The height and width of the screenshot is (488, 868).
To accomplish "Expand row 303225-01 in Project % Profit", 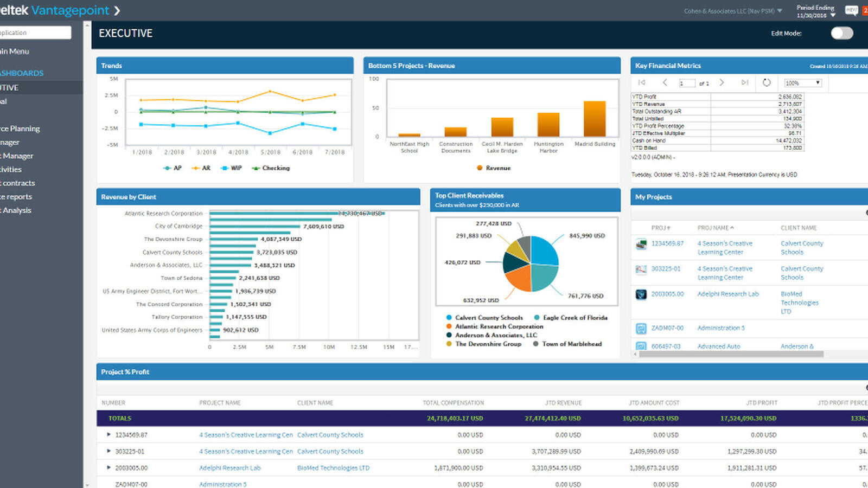I will 108,451.
